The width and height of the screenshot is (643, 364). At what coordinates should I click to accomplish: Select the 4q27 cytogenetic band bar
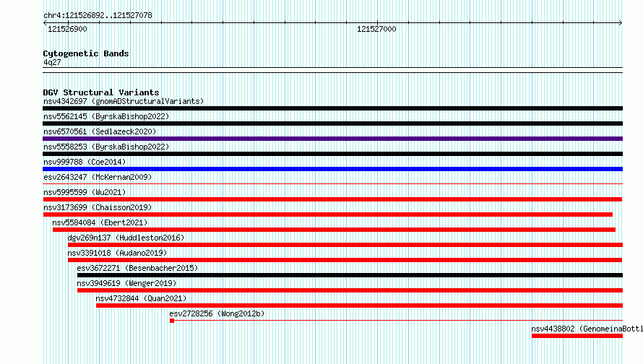pos(332,70)
